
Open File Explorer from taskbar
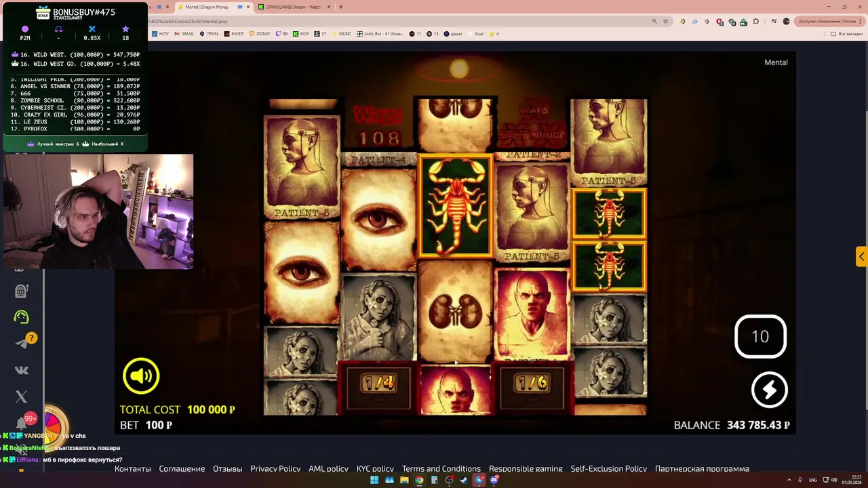[404, 480]
